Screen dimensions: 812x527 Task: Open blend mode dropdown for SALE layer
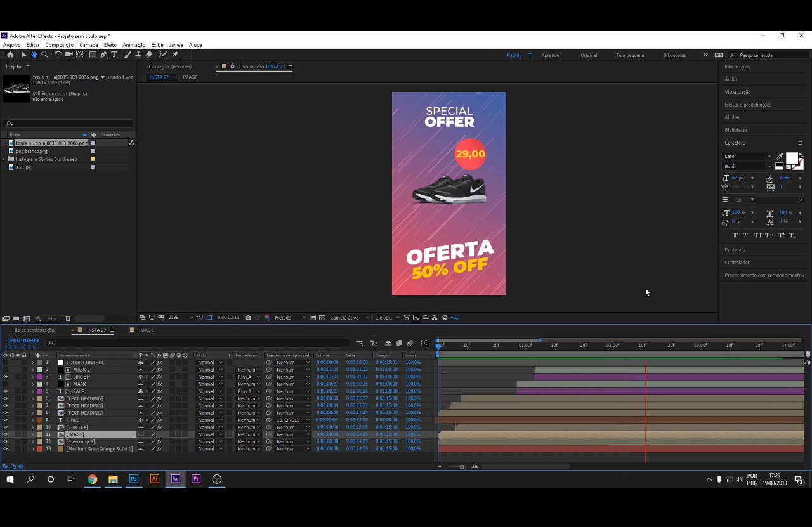[x=210, y=391]
